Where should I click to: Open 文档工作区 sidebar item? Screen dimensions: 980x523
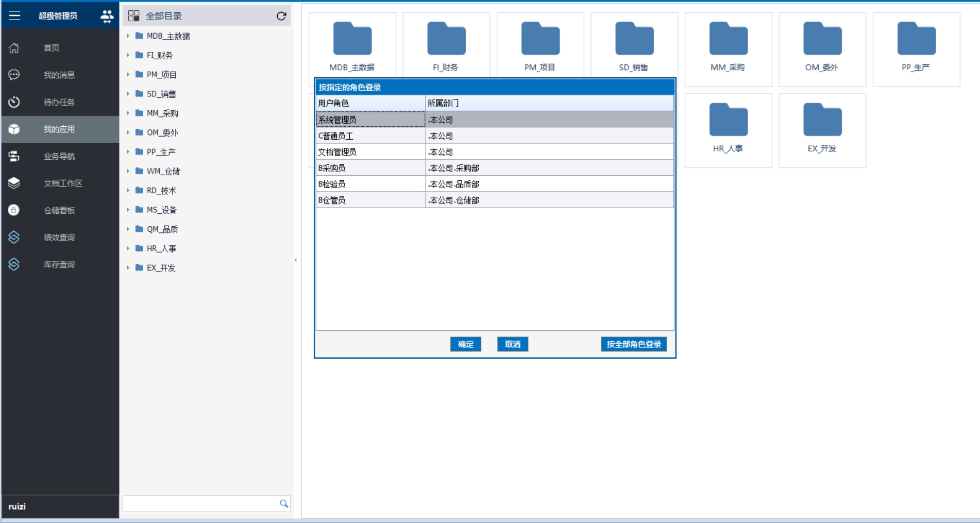(60, 183)
